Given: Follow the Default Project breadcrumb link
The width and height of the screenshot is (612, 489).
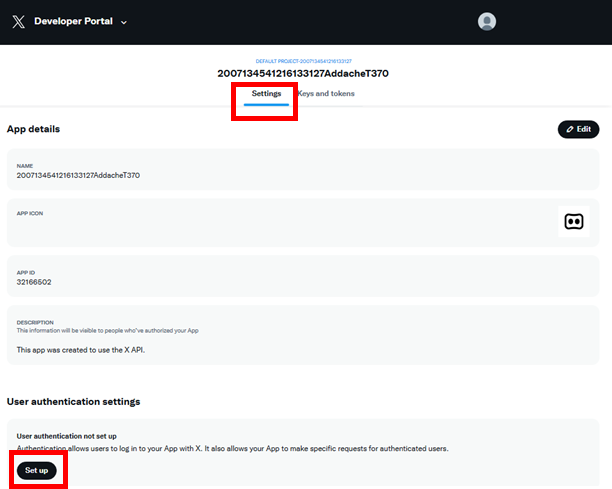Looking at the screenshot, I should point(302,61).
